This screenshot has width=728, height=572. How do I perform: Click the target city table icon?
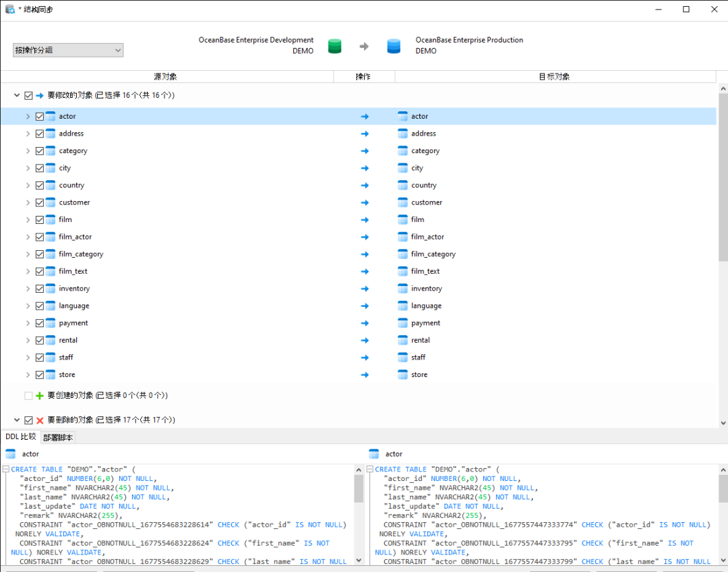tap(402, 168)
